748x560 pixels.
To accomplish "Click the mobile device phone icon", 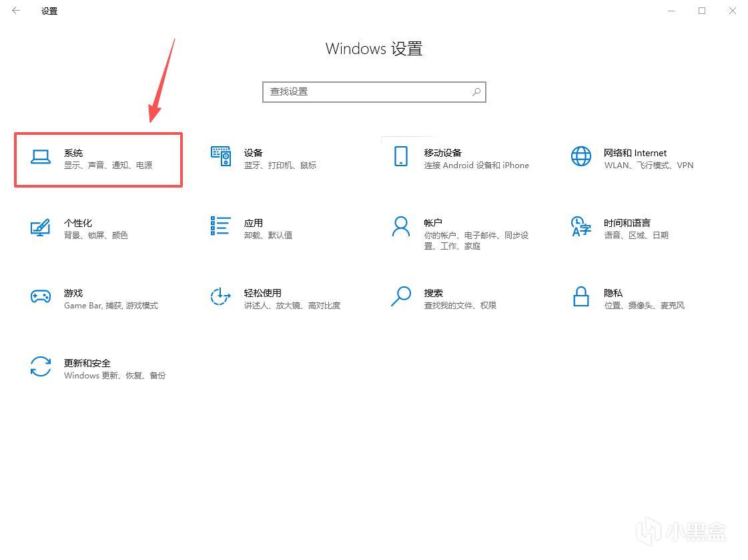I will pos(401,156).
